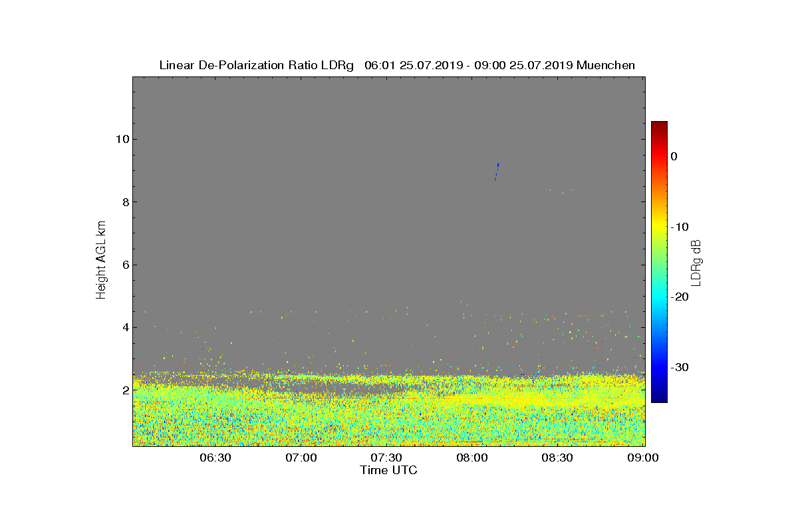The image size is (798, 532).
Task: Click the 06:30 time tick label
Action: pos(215,458)
